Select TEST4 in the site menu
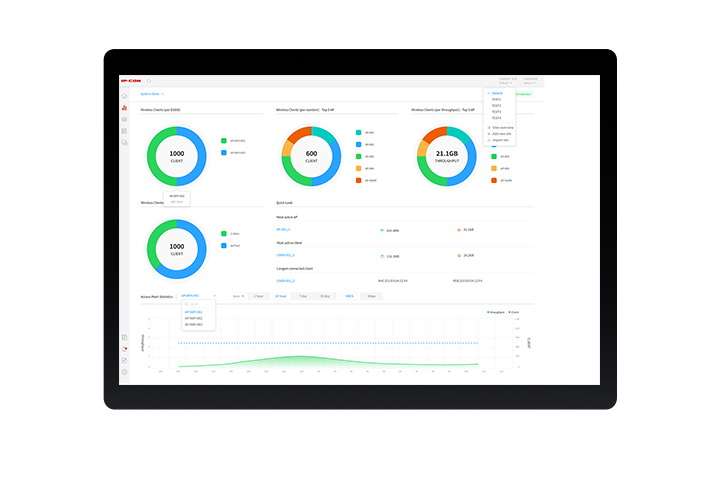The width and height of the screenshot is (720, 480). coord(496,118)
